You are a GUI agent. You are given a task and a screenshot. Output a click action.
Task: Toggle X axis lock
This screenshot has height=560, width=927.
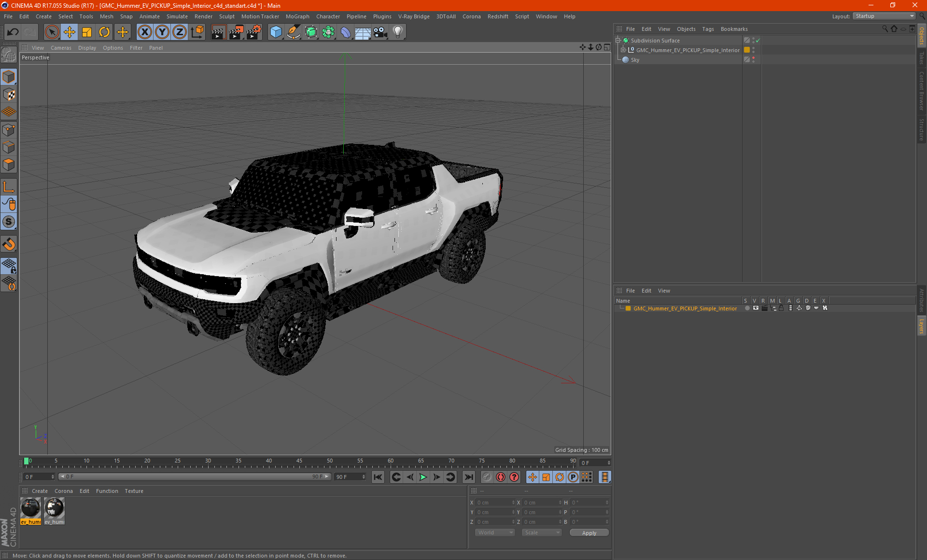(144, 32)
